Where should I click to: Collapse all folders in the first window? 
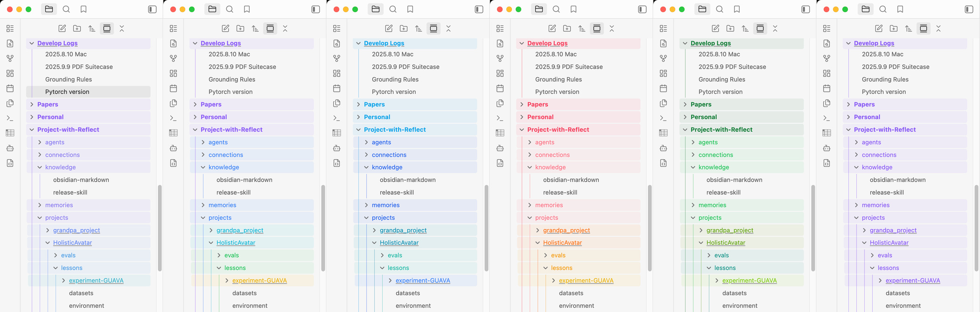(122, 28)
